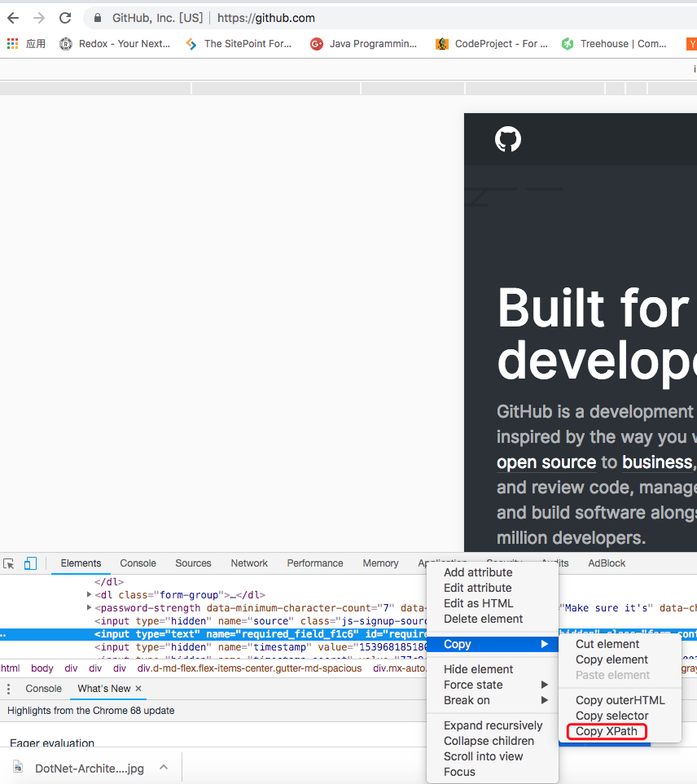697x784 pixels.
Task: Open the Network tab
Action: (x=249, y=563)
